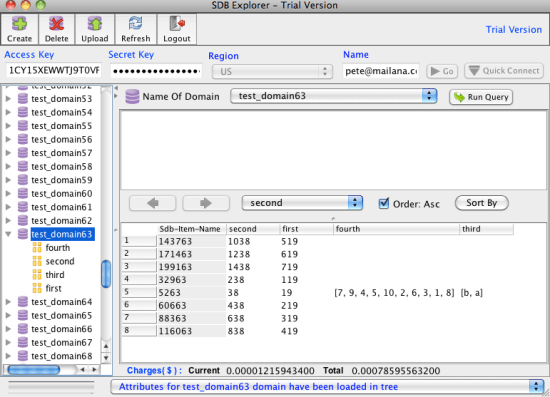Viewport: 550px width, 397px height.
Task: Click the Run Query button
Action: pos(481,97)
